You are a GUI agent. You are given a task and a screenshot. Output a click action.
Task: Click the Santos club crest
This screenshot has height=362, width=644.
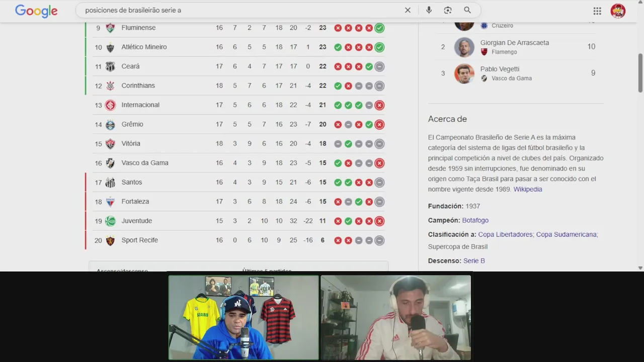[110, 183]
